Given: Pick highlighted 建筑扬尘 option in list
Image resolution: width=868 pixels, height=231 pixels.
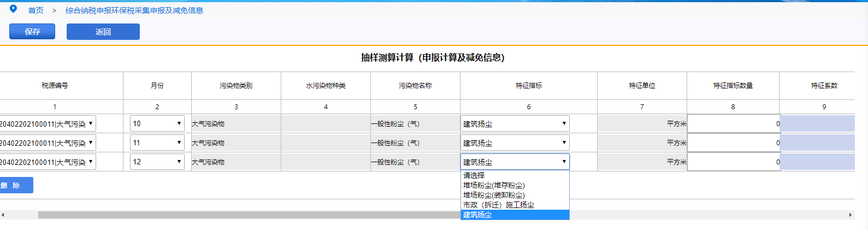Looking at the screenshot, I should pyautogui.click(x=478, y=215).
